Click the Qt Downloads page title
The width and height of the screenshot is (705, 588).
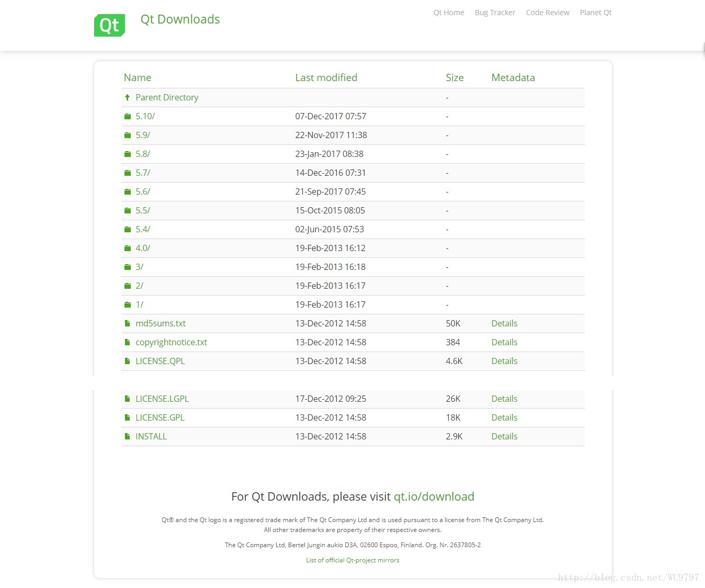(180, 19)
